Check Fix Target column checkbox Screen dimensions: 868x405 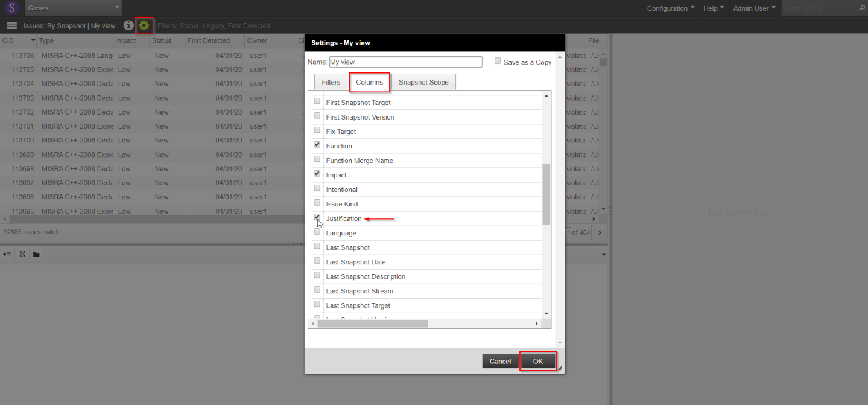317,130
